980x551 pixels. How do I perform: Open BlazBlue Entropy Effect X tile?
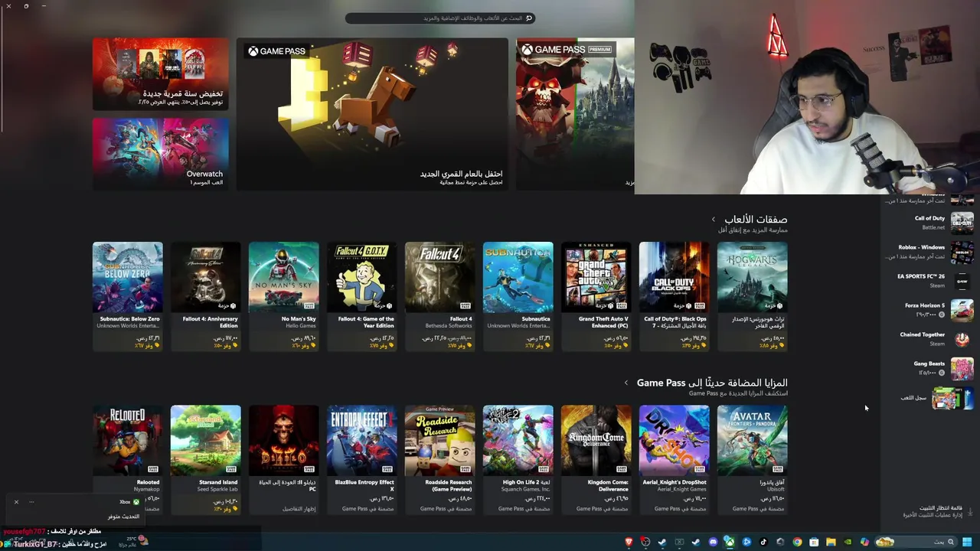pyautogui.click(x=362, y=459)
